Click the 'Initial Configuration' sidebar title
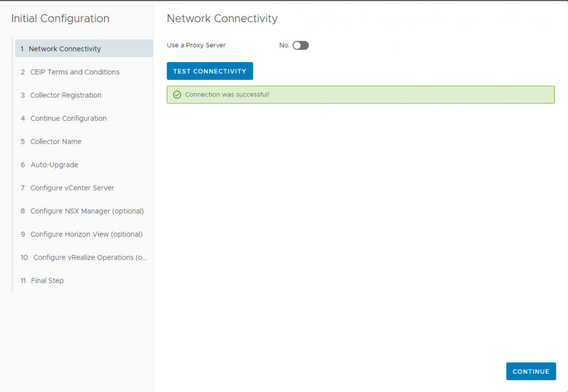This screenshot has height=392, width=568. click(60, 18)
